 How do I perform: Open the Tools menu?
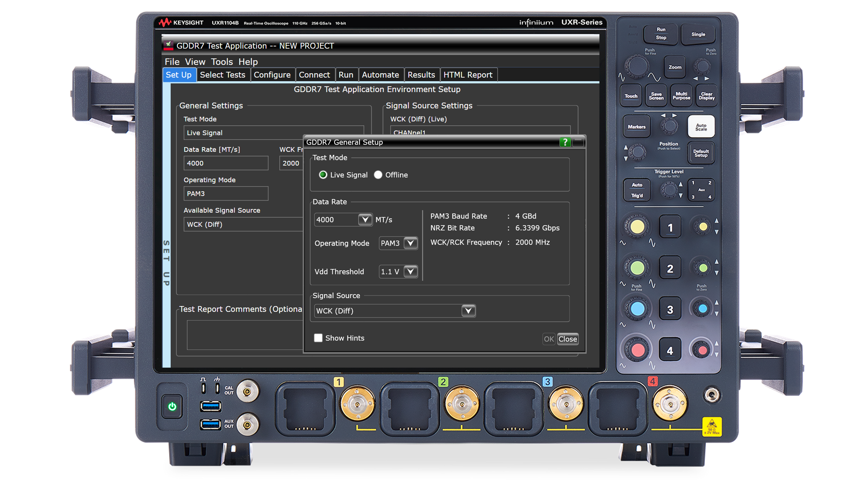pos(222,62)
